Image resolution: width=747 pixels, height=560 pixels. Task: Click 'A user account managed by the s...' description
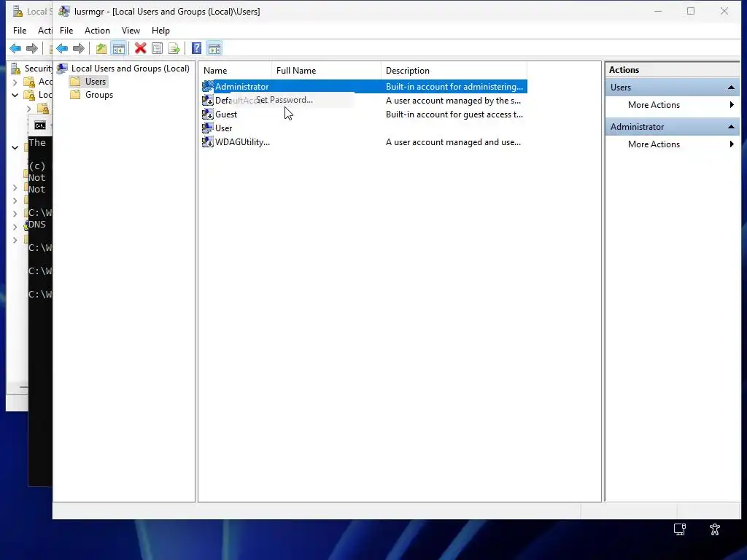point(453,101)
